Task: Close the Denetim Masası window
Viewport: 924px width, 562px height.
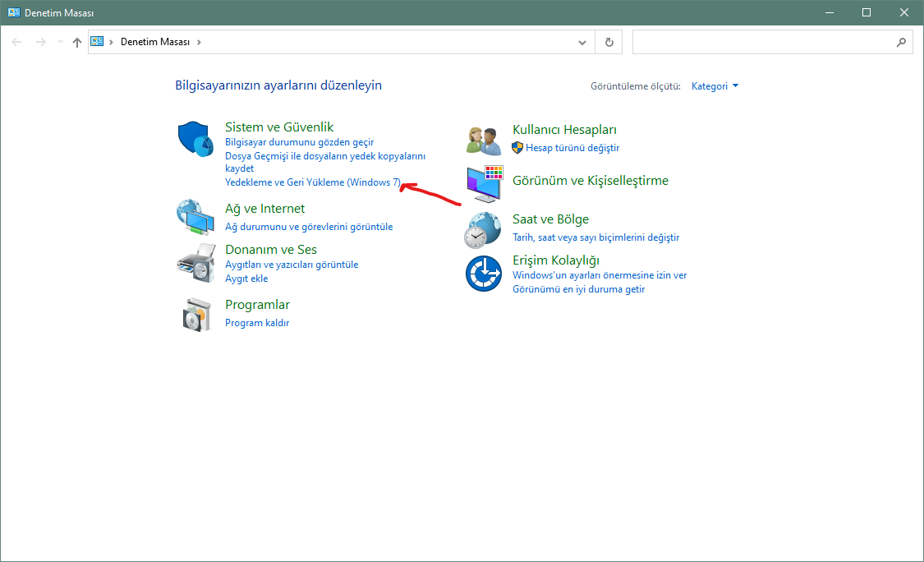Action: point(904,12)
